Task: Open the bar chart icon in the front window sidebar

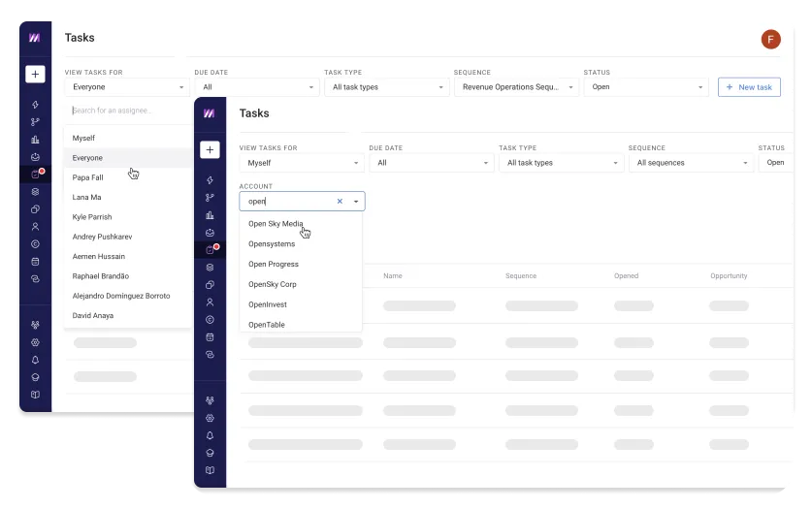Action: click(210, 215)
